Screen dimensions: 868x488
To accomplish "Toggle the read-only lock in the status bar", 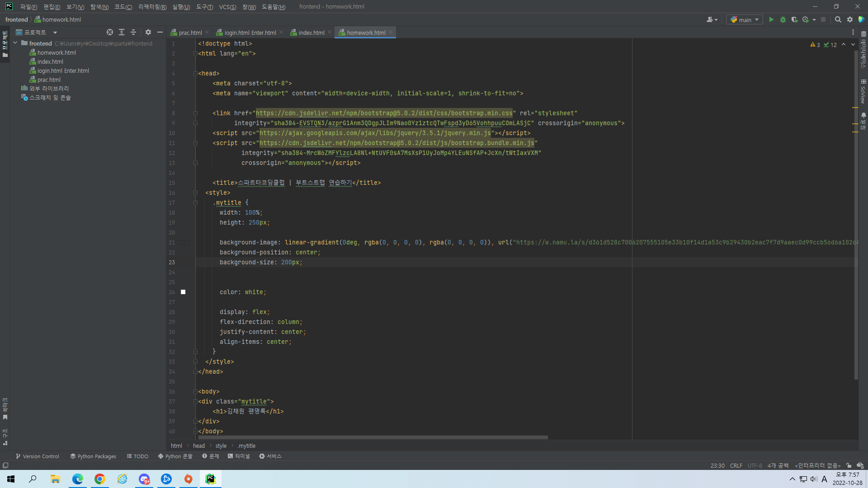I will point(849,465).
